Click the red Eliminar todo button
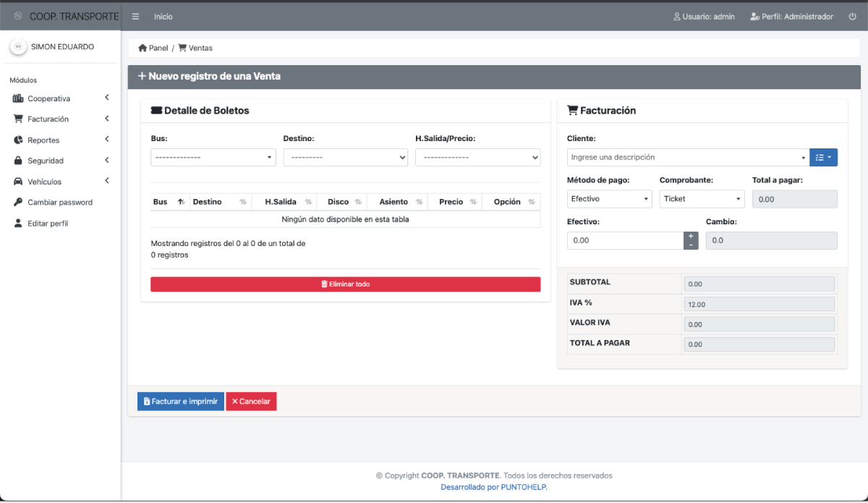Screen dimensions: 868x503 [345, 284]
